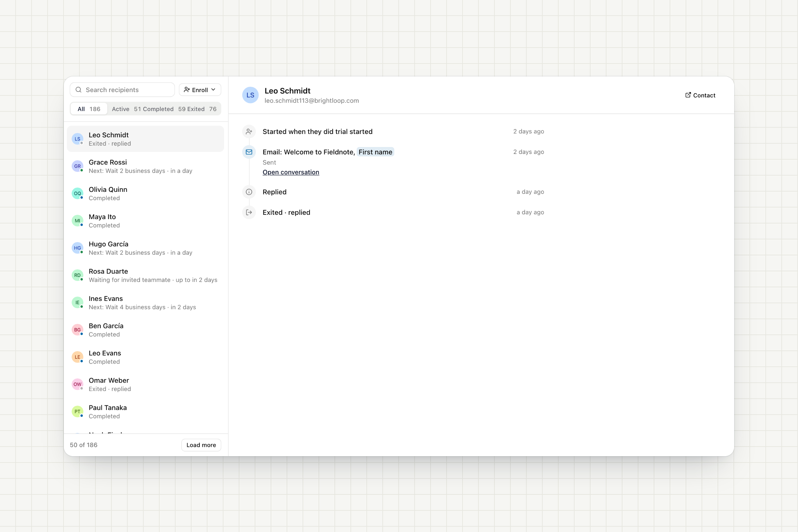Focus the Search recipients field
This screenshot has height=532, width=798.
pyautogui.click(x=122, y=89)
